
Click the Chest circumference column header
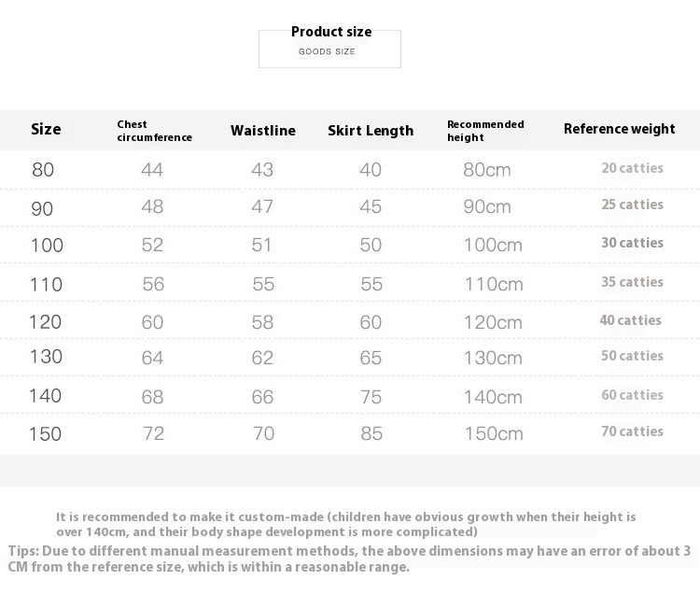pos(154,131)
